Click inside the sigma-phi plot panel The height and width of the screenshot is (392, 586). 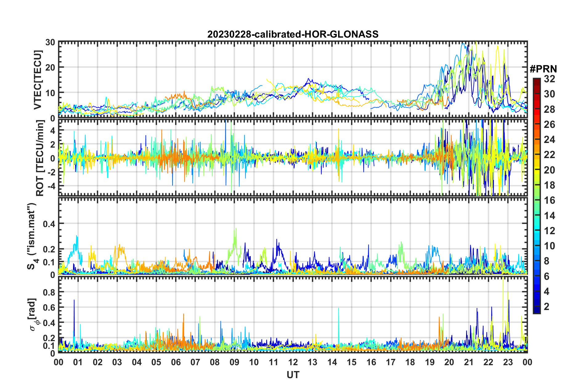tap(293, 314)
